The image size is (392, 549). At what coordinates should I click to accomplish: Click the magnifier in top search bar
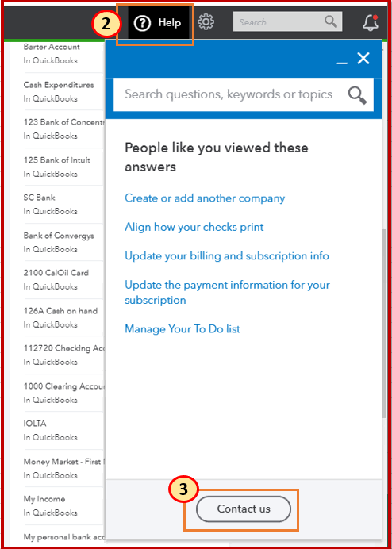click(330, 21)
